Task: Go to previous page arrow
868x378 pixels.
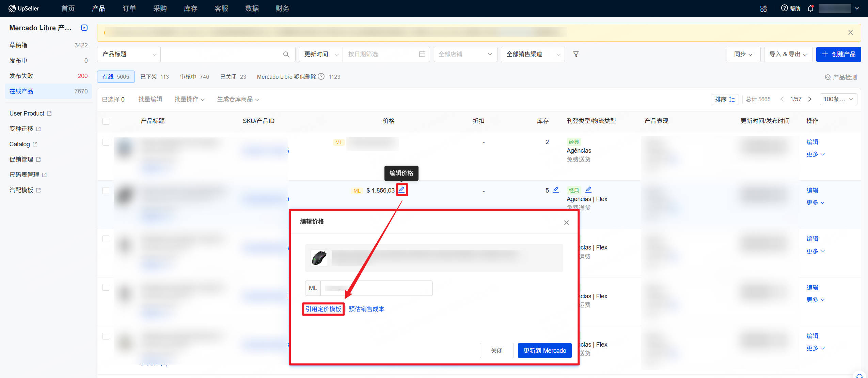Action: coord(782,99)
